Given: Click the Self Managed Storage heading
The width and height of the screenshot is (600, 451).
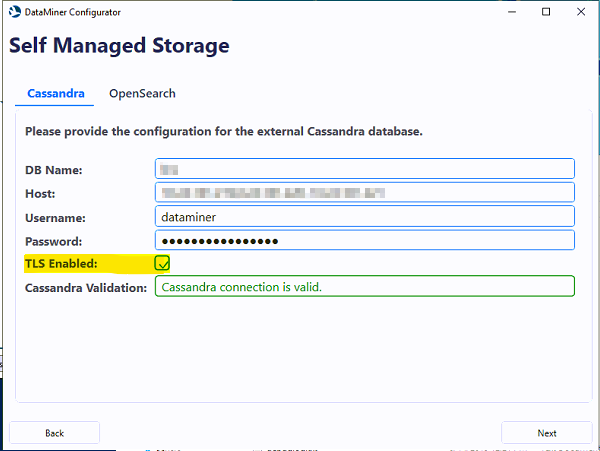Looking at the screenshot, I should [x=119, y=46].
